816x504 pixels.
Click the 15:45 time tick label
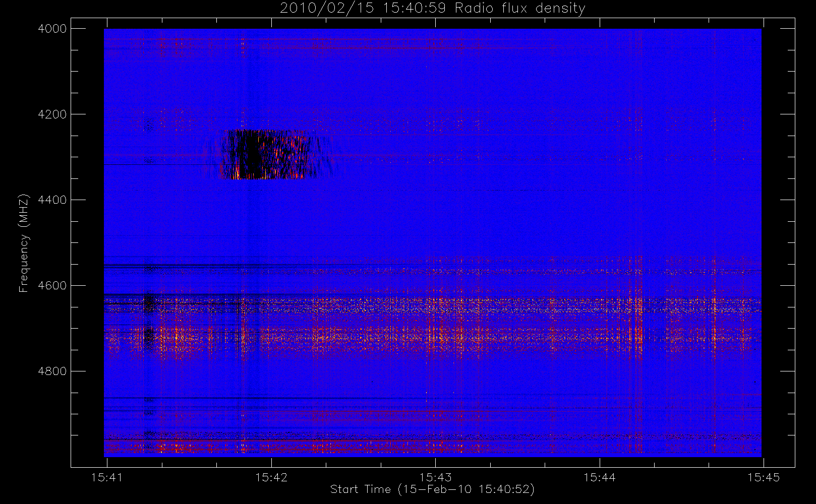(764, 477)
